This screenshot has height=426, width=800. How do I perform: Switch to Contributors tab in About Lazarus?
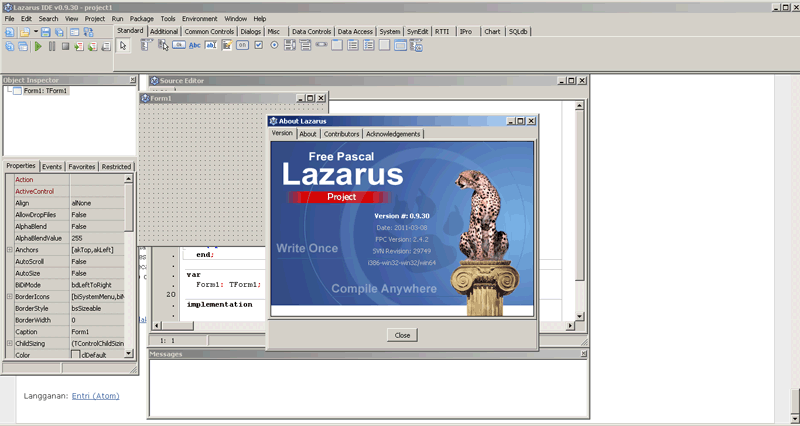pos(341,134)
